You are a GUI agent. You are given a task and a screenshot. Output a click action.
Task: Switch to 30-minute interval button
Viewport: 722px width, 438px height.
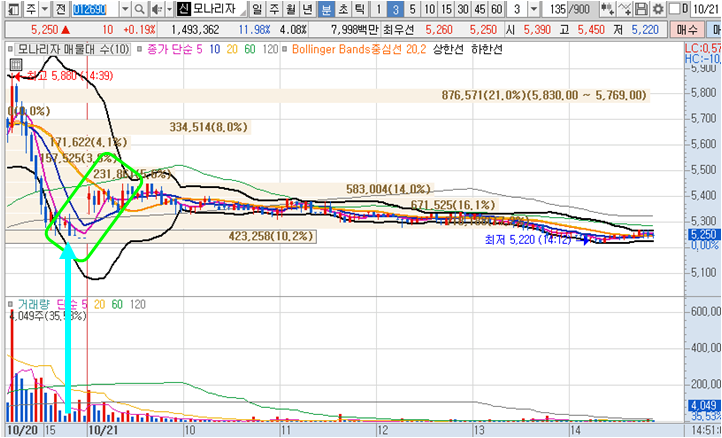(x=463, y=9)
